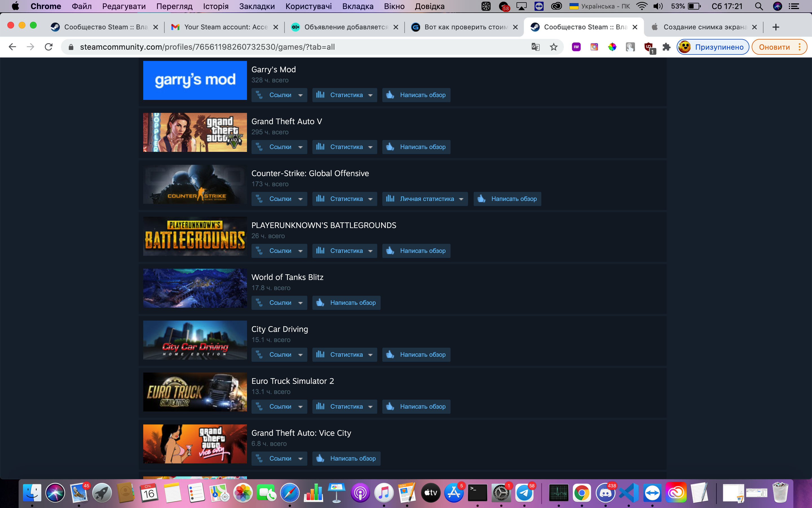Open Spotlight search in menu bar
Viewport: 812px width, 508px height.
pyautogui.click(x=759, y=6)
